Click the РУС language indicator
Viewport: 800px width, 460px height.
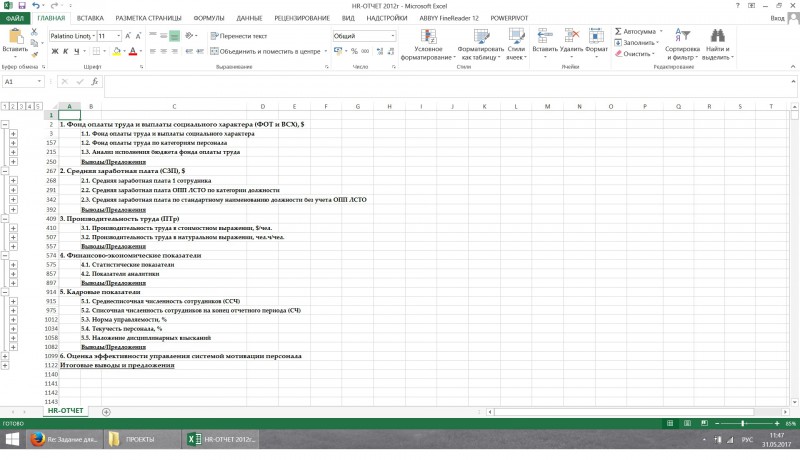click(747, 440)
